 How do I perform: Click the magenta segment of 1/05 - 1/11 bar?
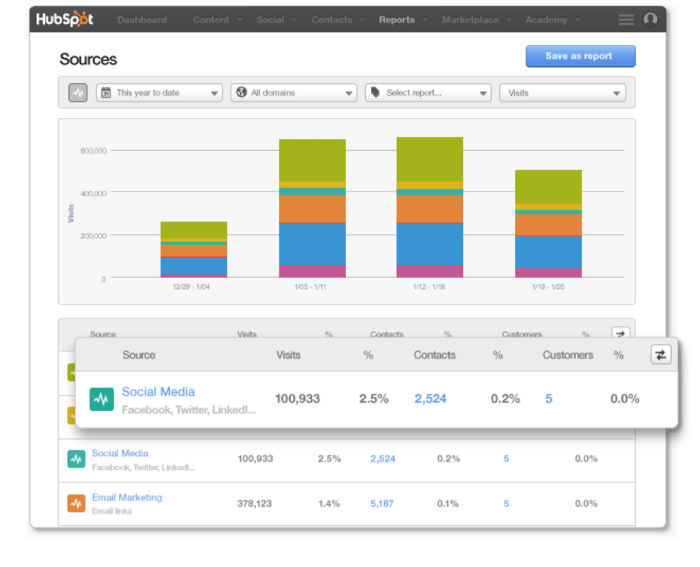(312, 271)
